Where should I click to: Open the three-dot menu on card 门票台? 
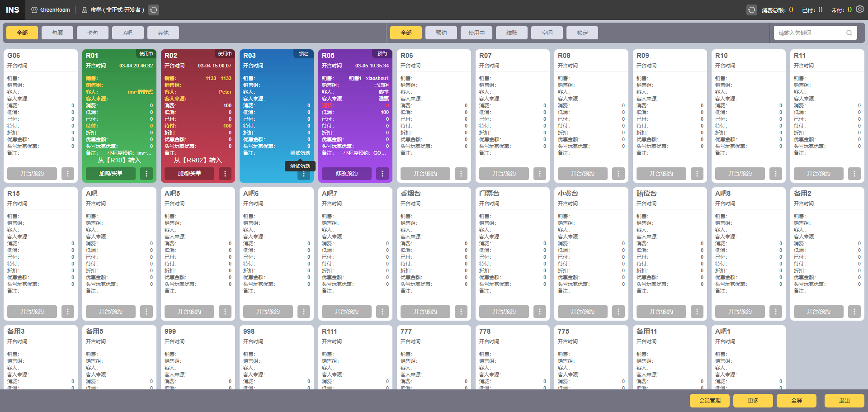point(540,312)
